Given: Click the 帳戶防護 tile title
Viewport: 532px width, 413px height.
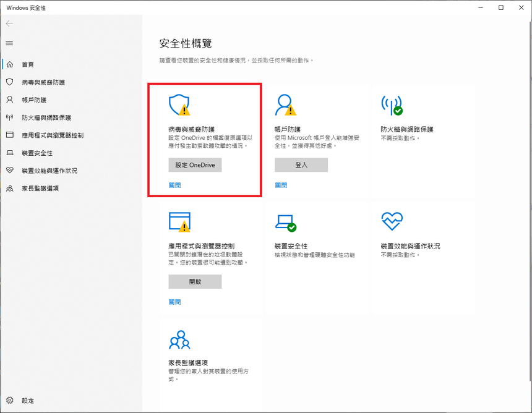Looking at the screenshot, I should [x=288, y=129].
